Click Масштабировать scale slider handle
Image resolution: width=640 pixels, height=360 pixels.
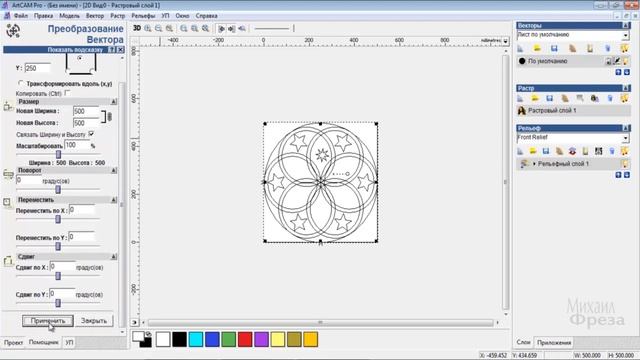pyautogui.click(x=58, y=154)
